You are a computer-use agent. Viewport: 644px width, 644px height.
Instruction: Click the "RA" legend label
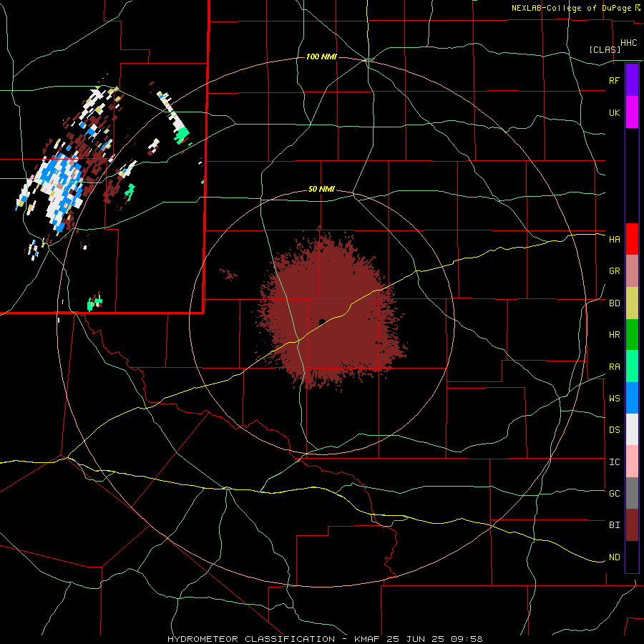614,367
